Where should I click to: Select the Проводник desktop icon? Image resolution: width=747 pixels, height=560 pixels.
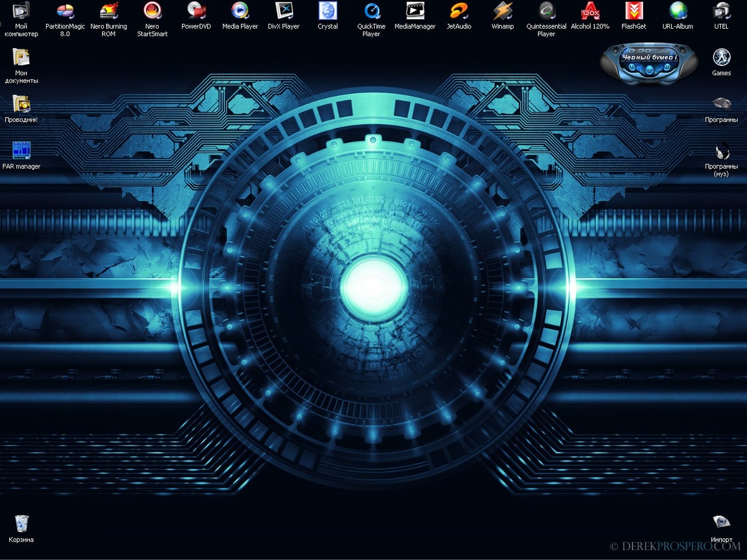point(21,109)
